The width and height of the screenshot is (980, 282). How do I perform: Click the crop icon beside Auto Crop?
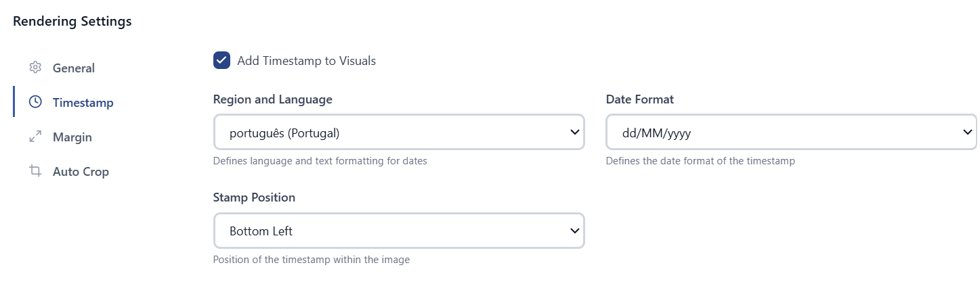(35, 171)
